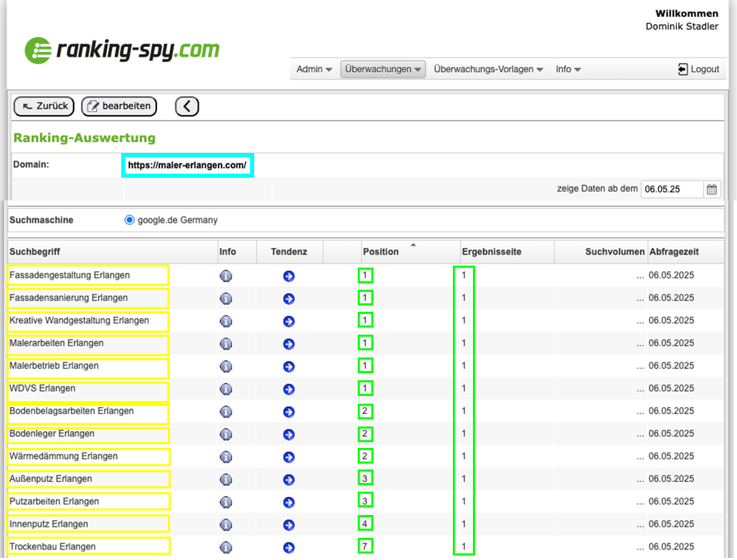Click the Zurück button
Screen dimensions: 737x560
pyautogui.click(x=44, y=106)
